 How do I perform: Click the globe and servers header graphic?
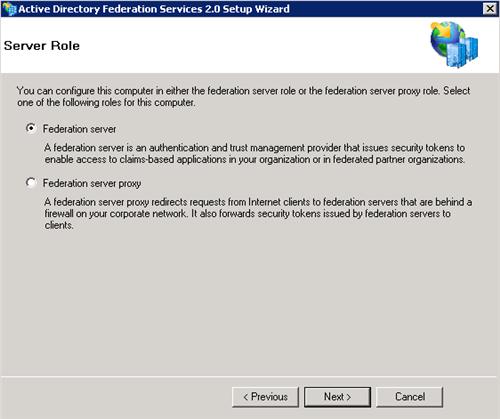[x=454, y=45]
